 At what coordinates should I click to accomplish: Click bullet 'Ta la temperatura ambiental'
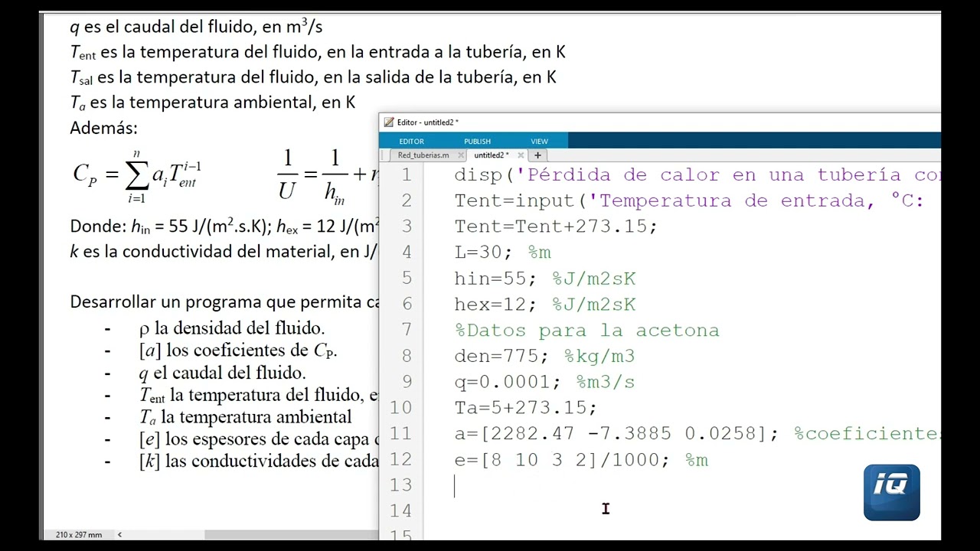(x=245, y=417)
